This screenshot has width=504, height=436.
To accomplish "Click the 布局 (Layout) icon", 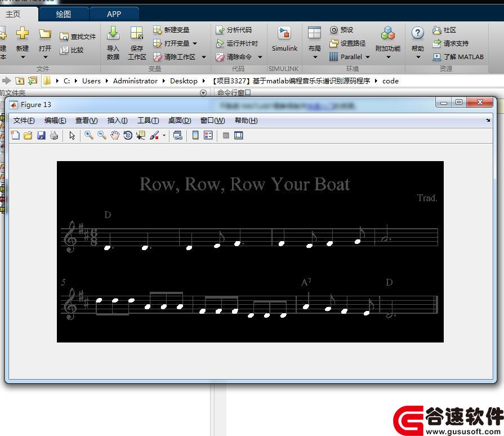I will 314,33.
